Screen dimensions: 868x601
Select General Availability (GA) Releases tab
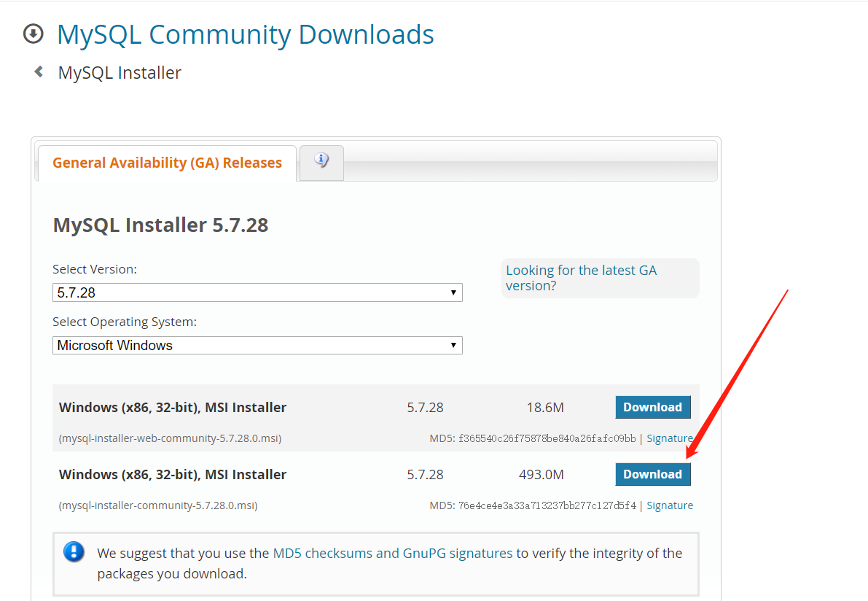click(x=167, y=163)
